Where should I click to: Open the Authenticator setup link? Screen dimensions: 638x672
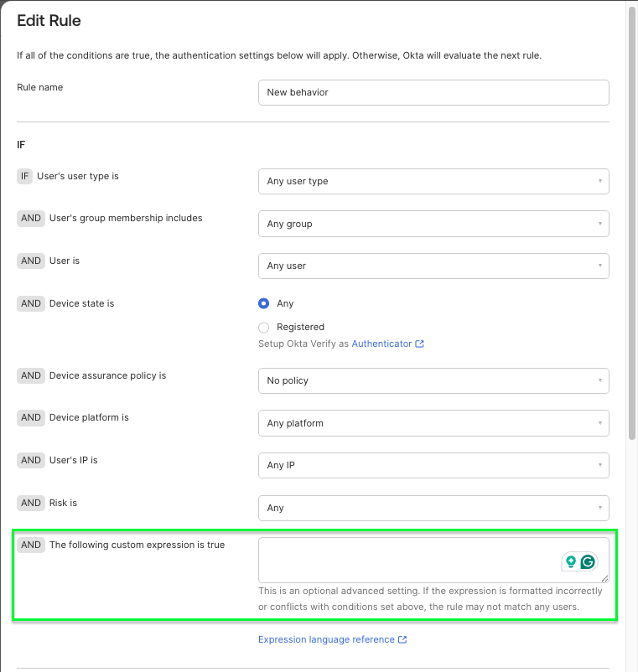pos(381,344)
